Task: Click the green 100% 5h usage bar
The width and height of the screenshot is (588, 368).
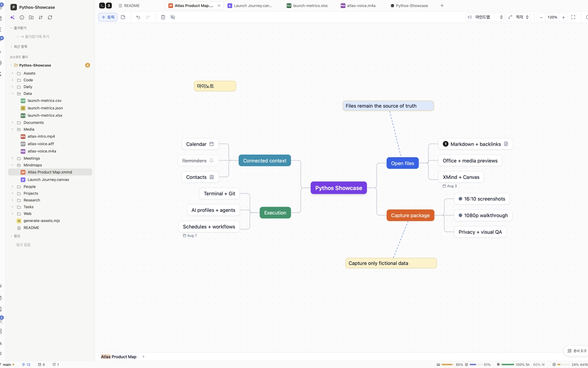Action: (x=508, y=365)
